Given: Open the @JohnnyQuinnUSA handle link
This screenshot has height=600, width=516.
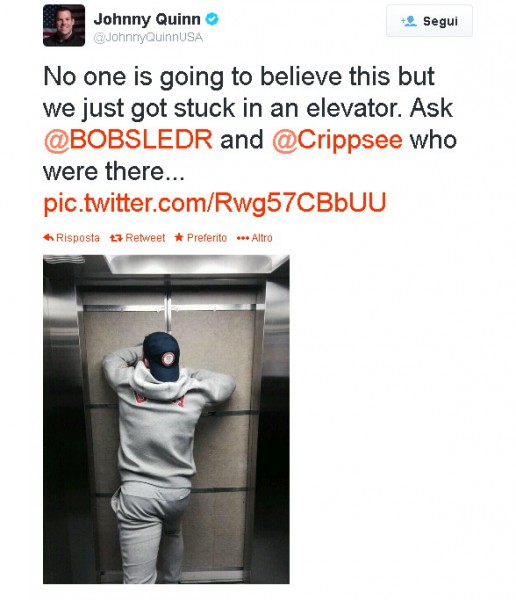Looking at the screenshot, I should coord(148,37).
